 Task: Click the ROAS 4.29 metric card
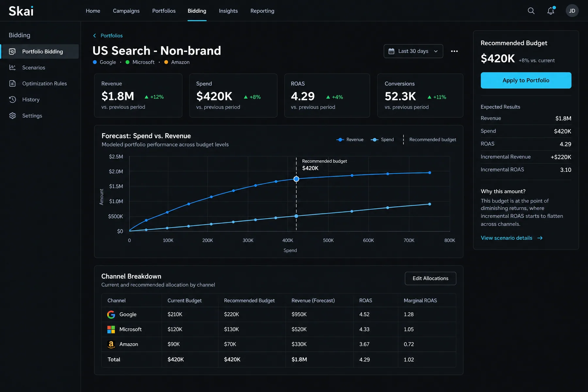pos(327,95)
